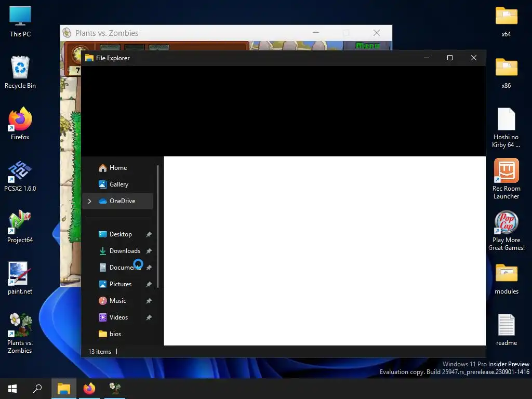Select the Recycle Bin desktop icon
Screen dimensions: 532x399
(20, 73)
